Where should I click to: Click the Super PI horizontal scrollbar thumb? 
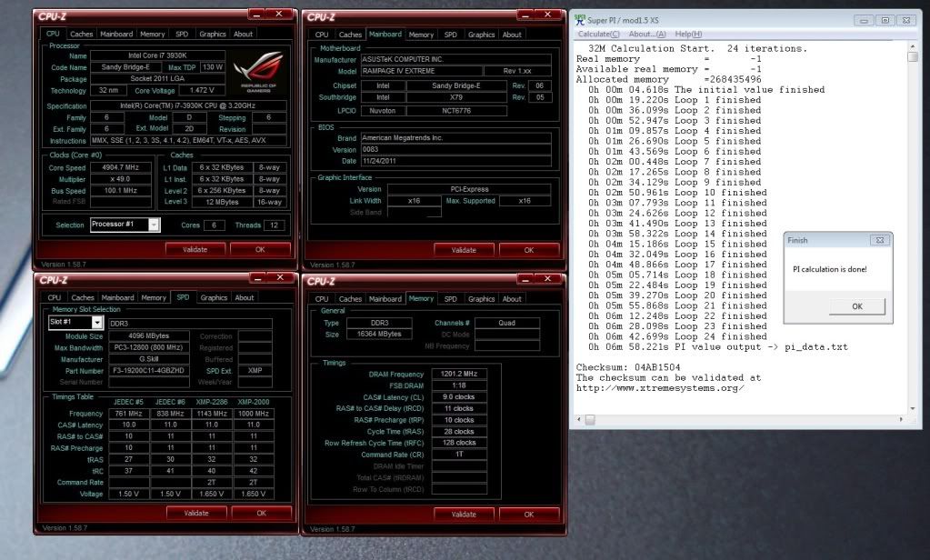(x=590, y=419)
